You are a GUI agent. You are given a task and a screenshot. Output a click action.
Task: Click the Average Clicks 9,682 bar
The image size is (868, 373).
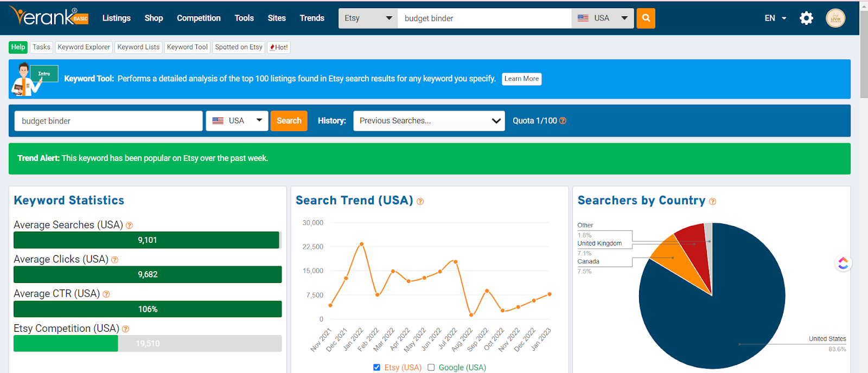(148, 274)
